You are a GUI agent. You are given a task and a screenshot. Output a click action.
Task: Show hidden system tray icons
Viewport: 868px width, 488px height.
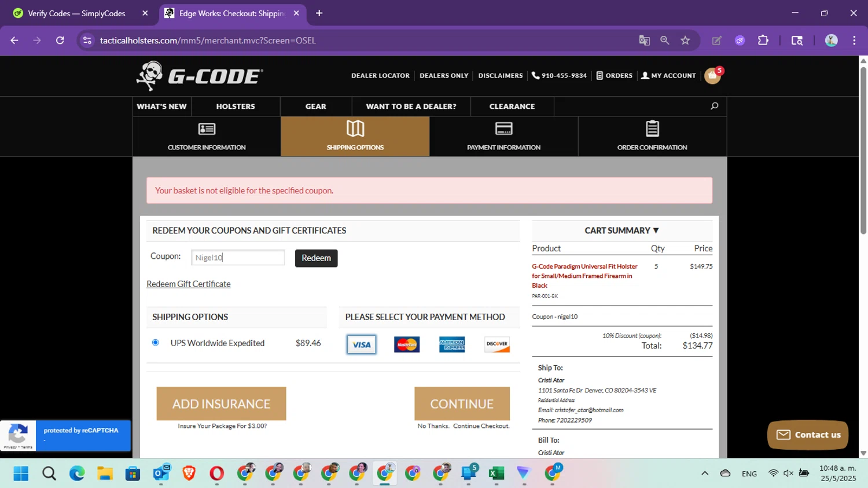coord(705,474)
